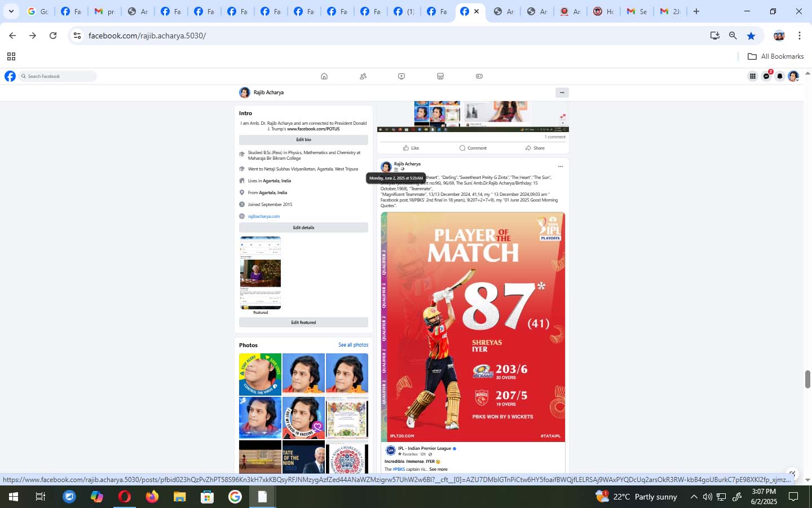This screenshot has width=812, height=508.
Task: Click the Search Facebook field
Action: pyautogui.click(x=58, y=76)
